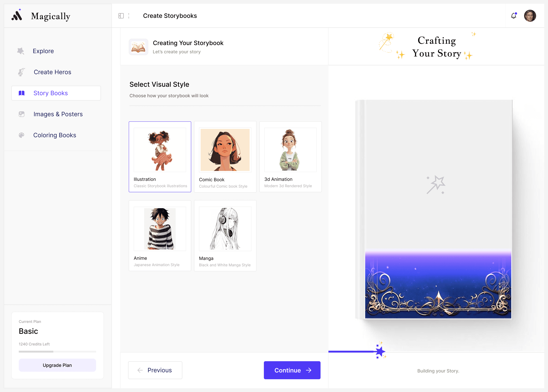Select the Comic Book style option

coord(225,157)
